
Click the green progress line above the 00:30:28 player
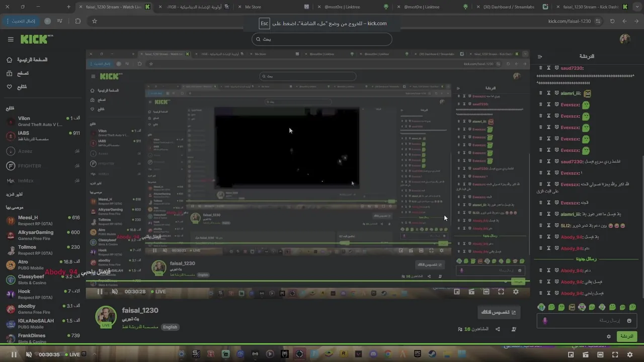[307, 282]
